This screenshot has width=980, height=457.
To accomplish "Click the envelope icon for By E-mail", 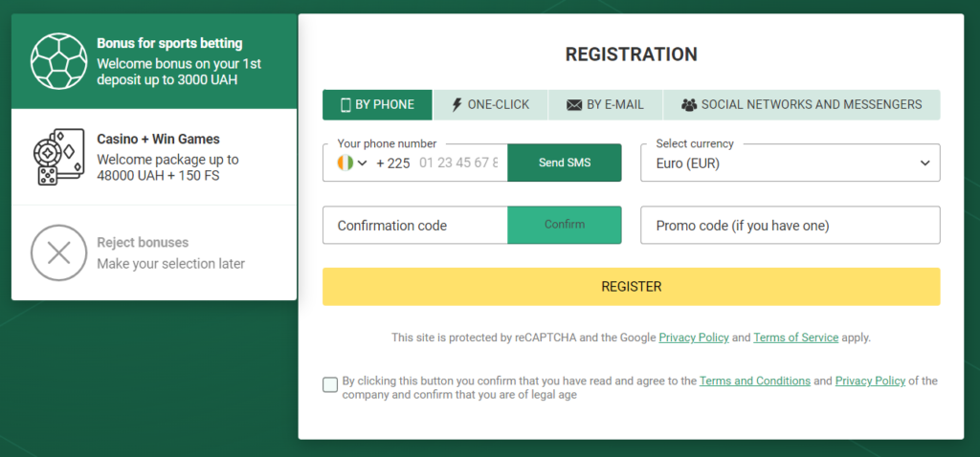I will (574, 105).
